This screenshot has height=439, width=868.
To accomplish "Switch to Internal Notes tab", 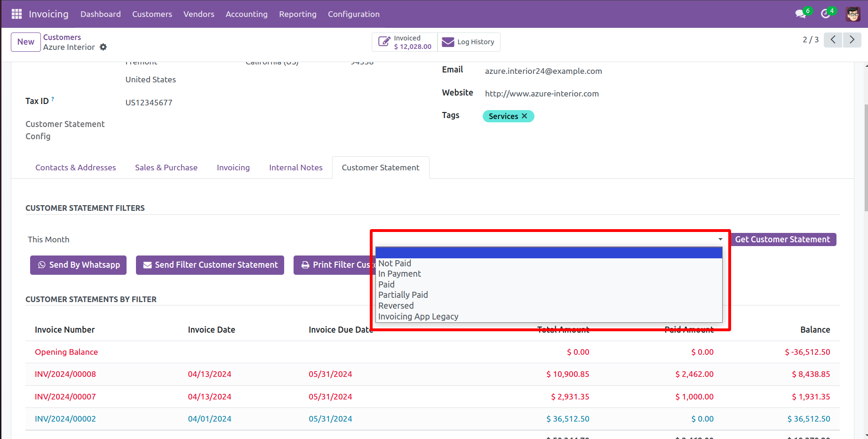I will pyautogui.click(x=296, y=168).
